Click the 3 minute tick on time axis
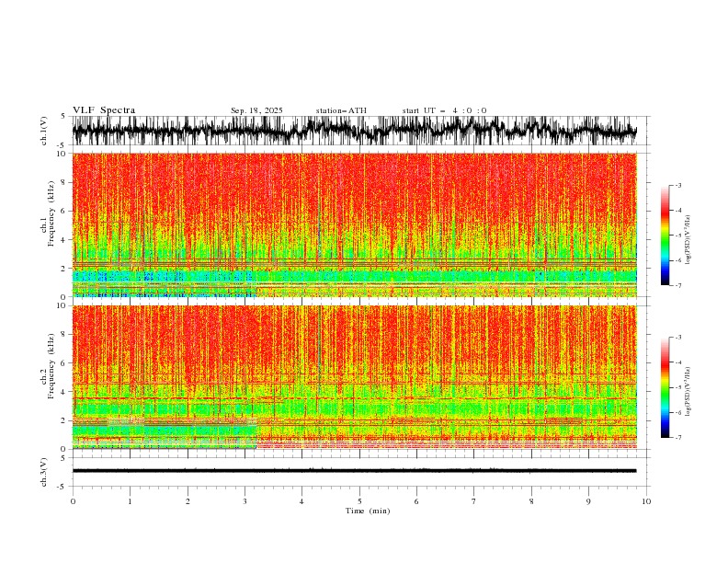Image resolution: width=728 pixels, height=563 pixels. click(245, 501)
